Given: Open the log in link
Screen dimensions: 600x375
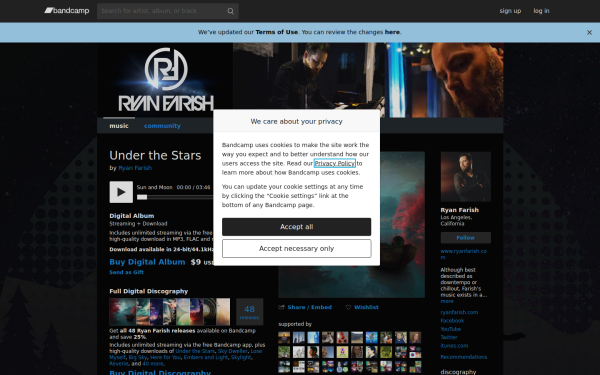Looking at the screenshot, I should point(541,11).
